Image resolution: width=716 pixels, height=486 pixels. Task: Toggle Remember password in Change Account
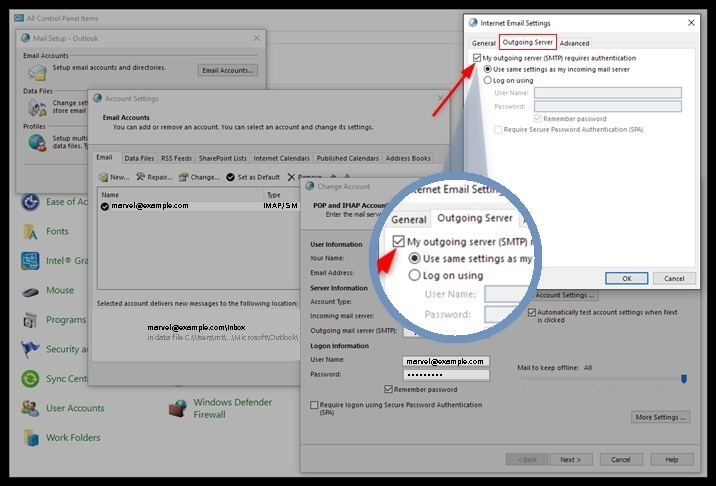click(389, 390)
